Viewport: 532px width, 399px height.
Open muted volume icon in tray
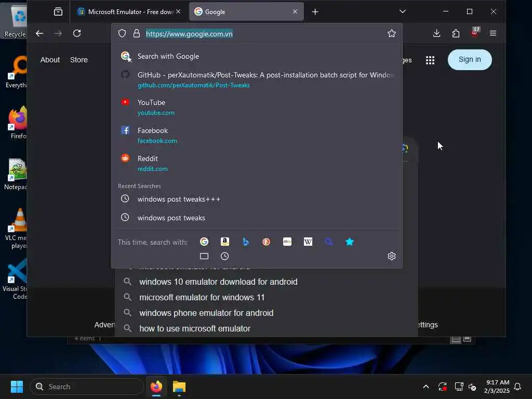(x=472, y=387)
